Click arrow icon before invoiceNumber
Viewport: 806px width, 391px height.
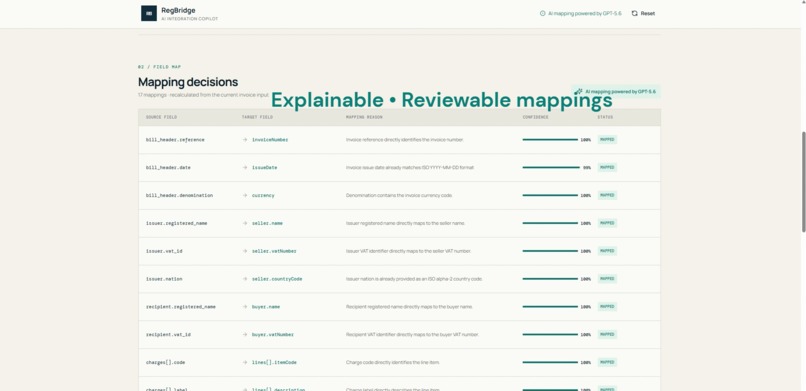[245, 140]
